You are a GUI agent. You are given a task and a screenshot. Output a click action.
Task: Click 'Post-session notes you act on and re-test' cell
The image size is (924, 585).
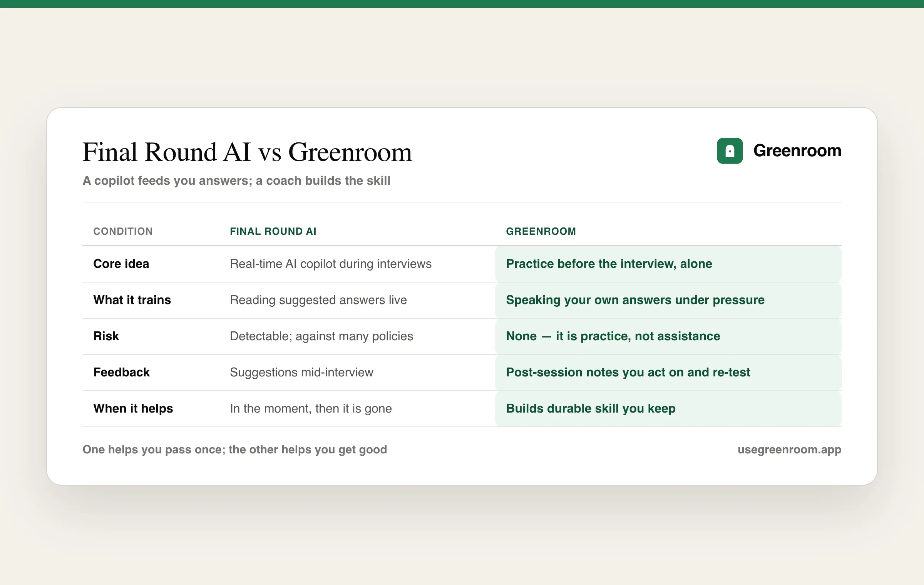(x=668, y=373)
